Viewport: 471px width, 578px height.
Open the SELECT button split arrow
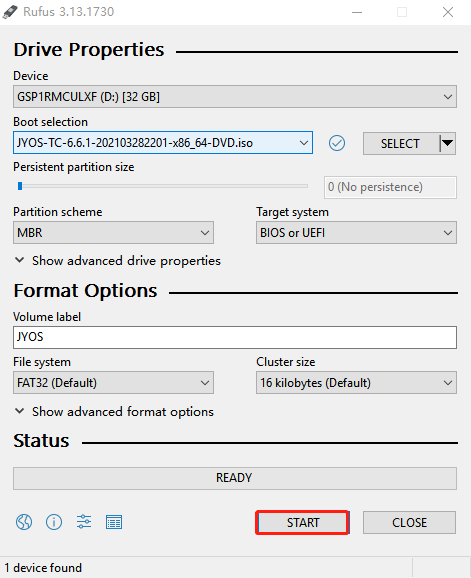pyautogui.click(x=447, y=143)
